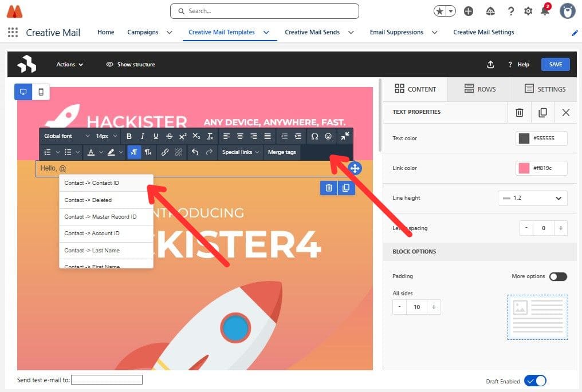Insert special character omega
The width and height of the screenshot is (582, 392).
click(x=314, y=136)
